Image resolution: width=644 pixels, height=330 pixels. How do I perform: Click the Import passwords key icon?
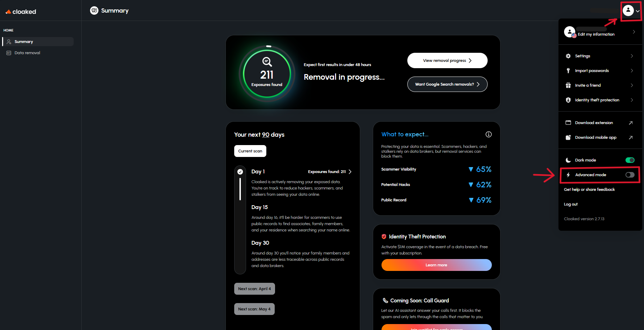point(568,71)
